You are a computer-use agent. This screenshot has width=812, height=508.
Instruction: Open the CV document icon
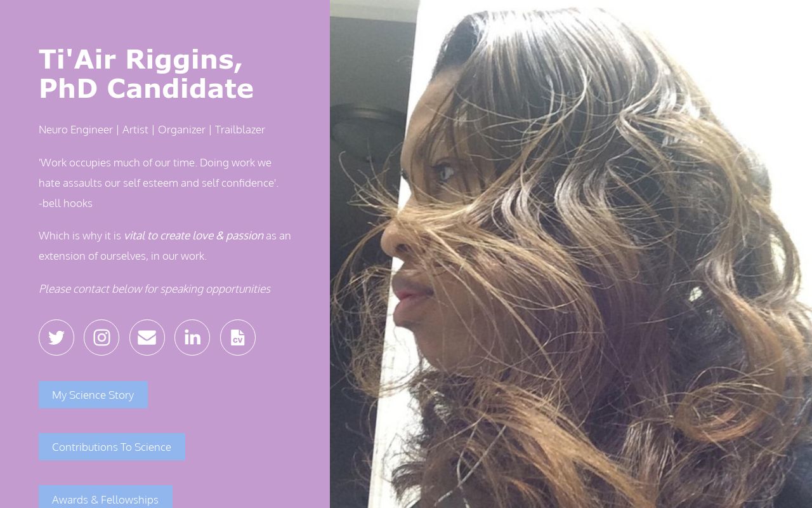pyautogui.click(x=238, y=337)
